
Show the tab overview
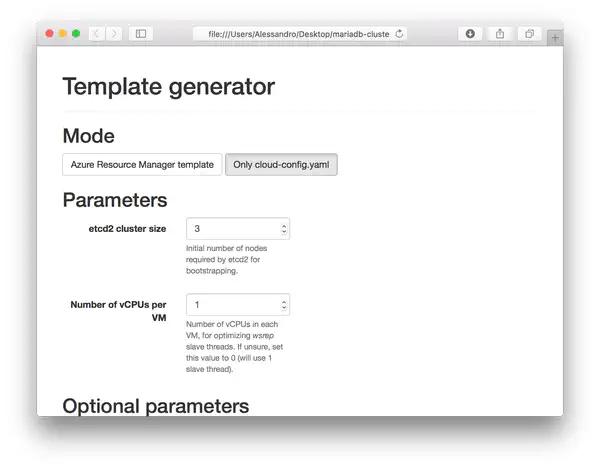pos(529,33)
